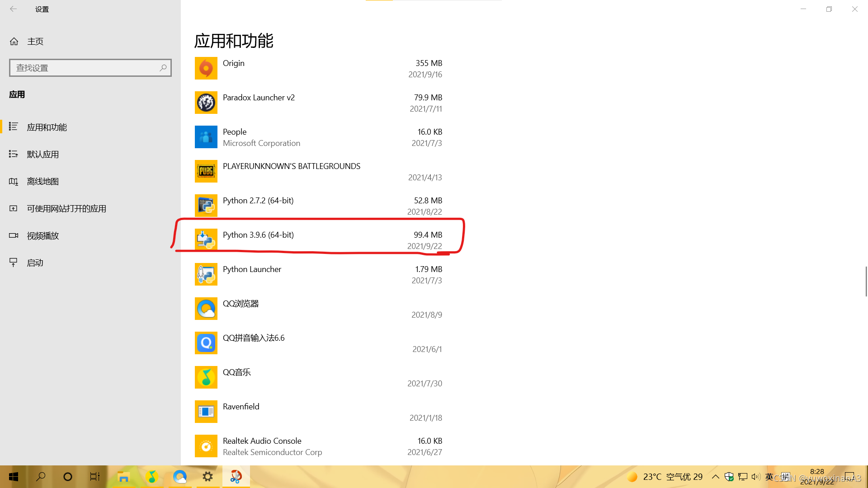868x488 pixels.
Task: Select Python 3.9.6 (64-bit) entry
Action: (258, 235)
